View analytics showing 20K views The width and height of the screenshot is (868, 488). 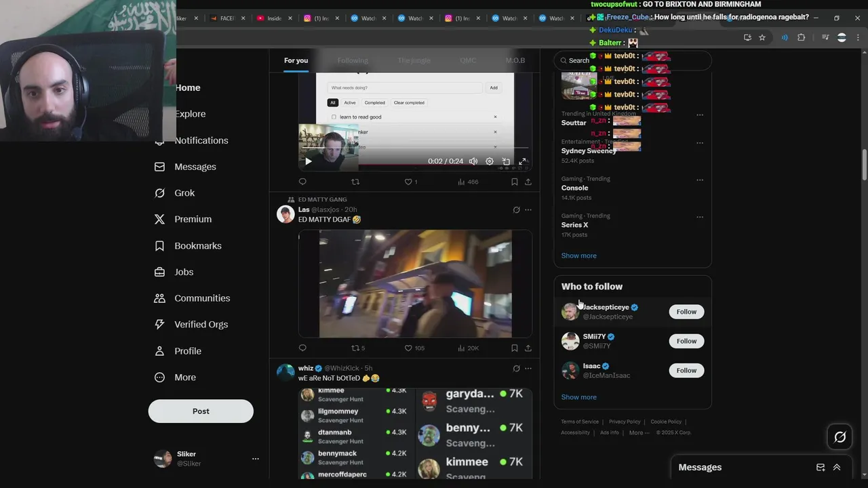click(468, 348)
